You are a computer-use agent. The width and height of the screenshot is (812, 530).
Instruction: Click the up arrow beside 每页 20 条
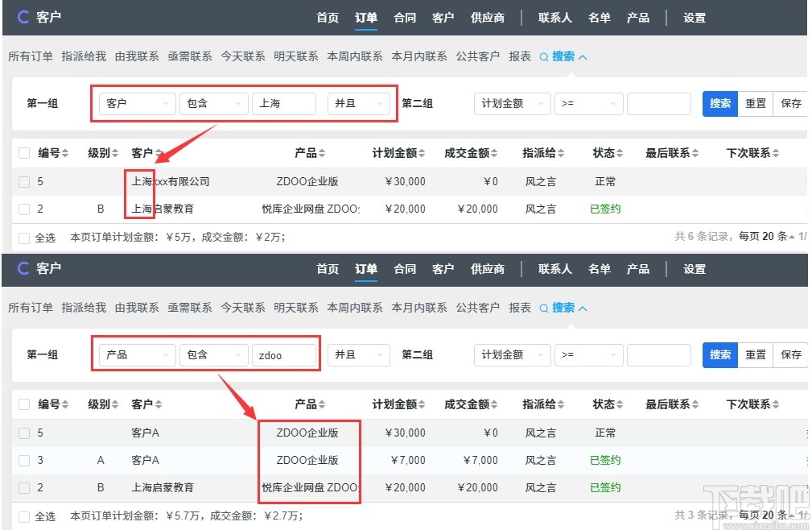(791, 236)
